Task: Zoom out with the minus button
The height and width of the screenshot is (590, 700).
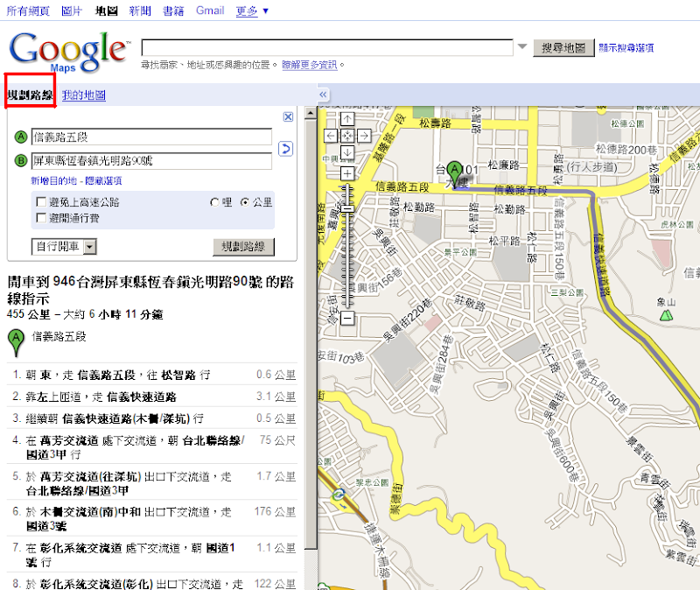Action: (347, 318)
